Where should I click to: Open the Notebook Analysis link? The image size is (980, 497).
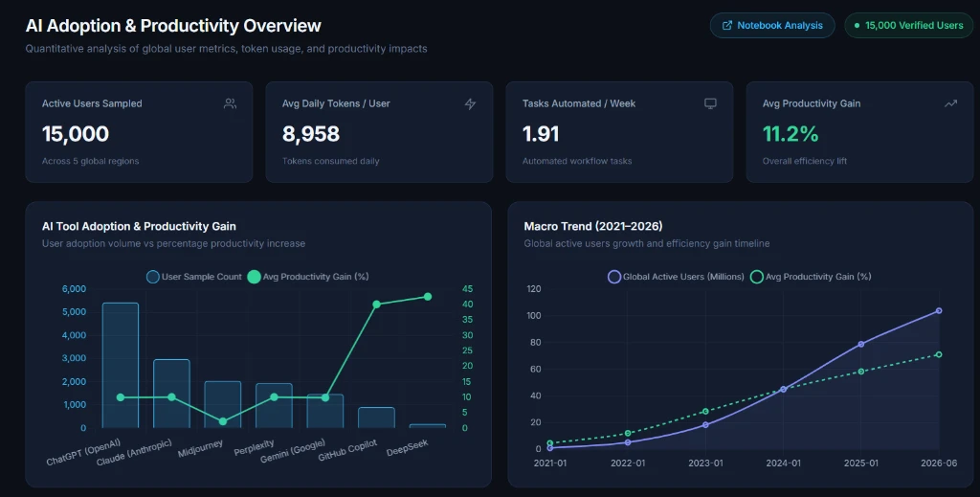[x=772, y=26]
